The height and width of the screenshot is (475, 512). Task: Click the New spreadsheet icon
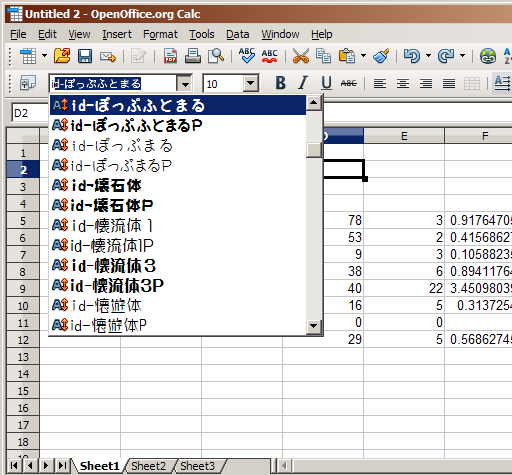coord(28,56)
